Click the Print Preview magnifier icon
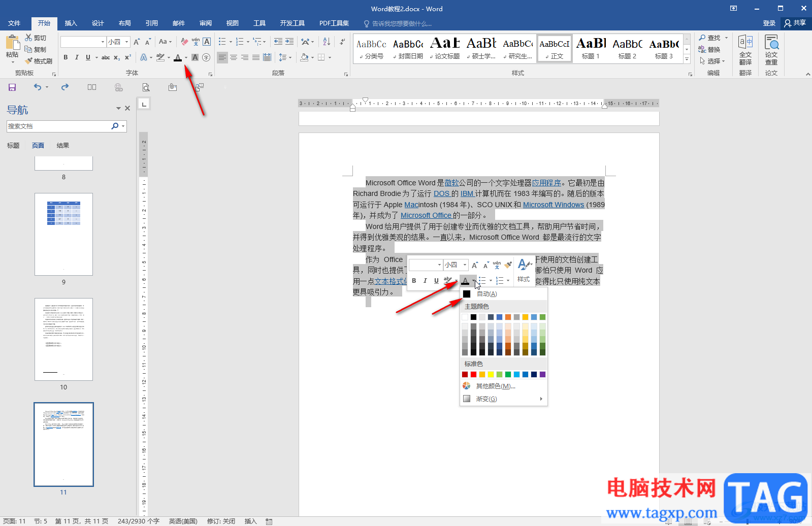 (146, 87)
